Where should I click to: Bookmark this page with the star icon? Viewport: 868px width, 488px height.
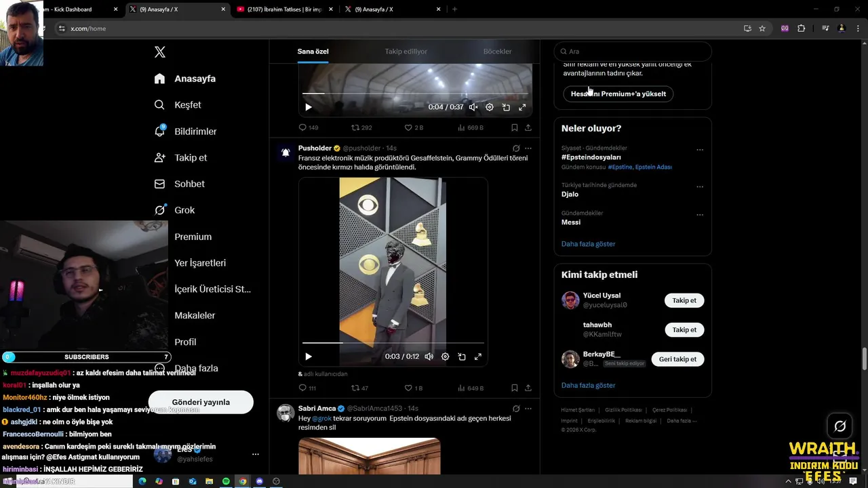pyautogui.click(x=762, y=28)
